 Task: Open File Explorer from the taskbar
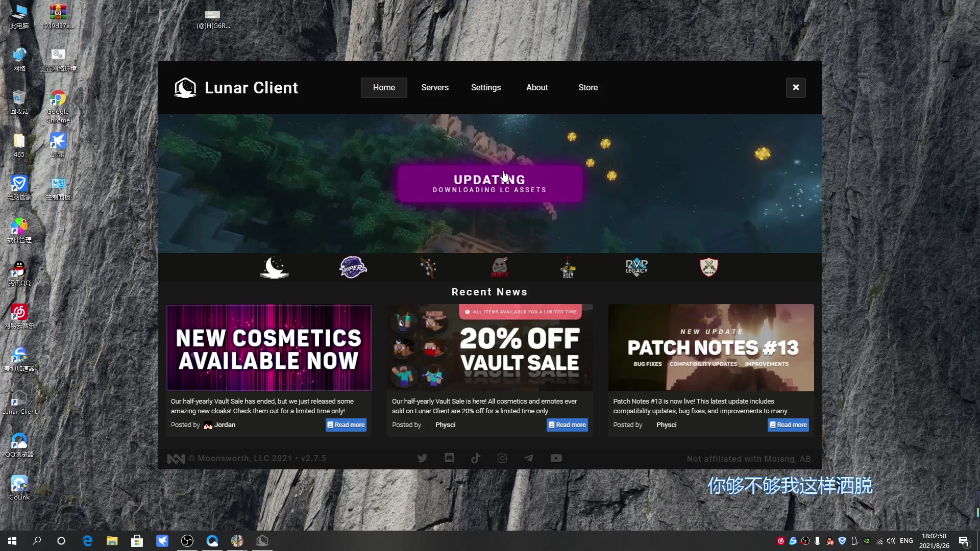pos(112,541)
